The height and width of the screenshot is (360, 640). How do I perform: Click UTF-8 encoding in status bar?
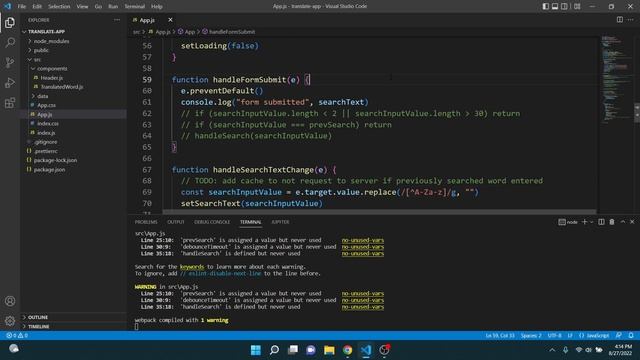[x=555, y=336]
